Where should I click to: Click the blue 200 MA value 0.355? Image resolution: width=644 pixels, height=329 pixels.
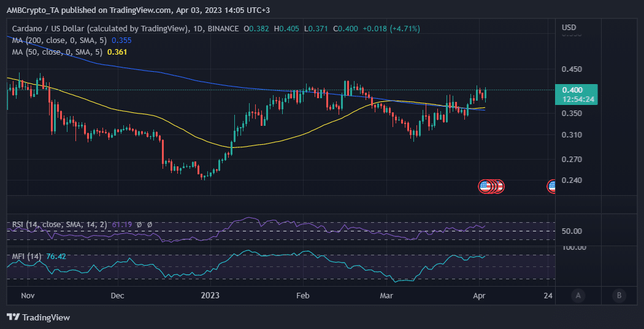tap(121, 41)
